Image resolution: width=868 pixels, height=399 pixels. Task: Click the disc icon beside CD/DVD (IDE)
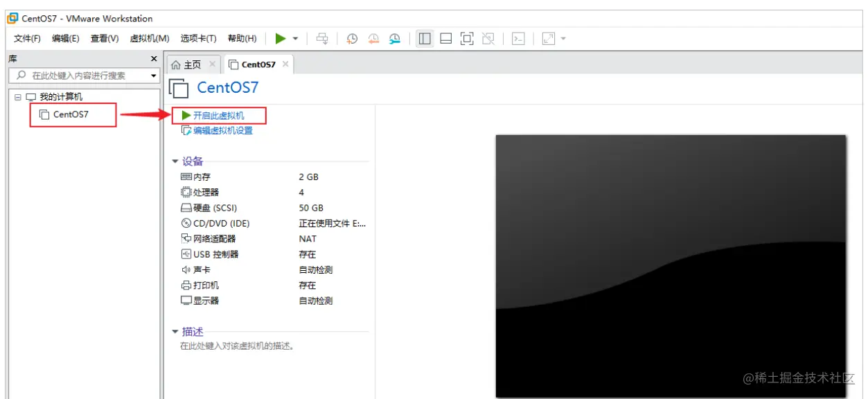pyautogui.click(x=186, y=223)
